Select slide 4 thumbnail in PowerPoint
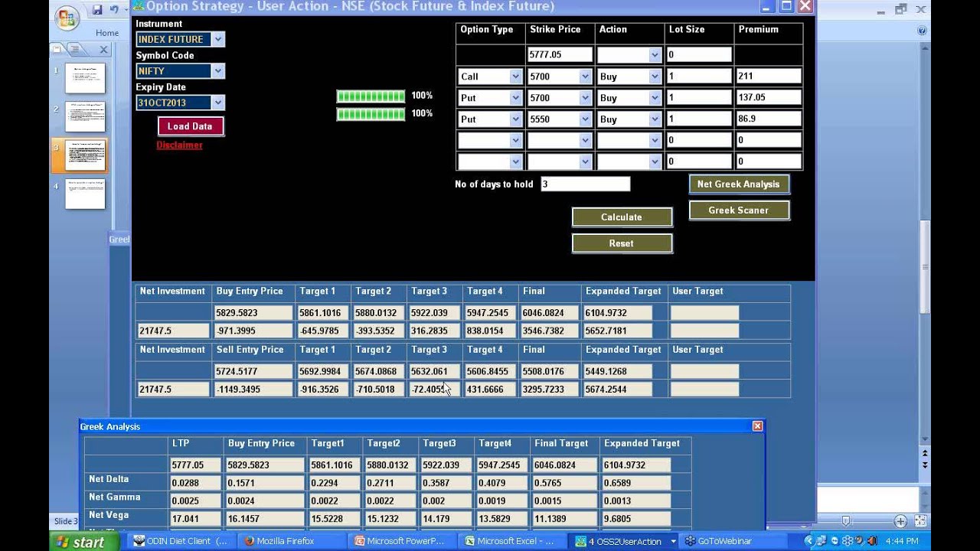This screenshot has height=551, width=980. [85, 194]
